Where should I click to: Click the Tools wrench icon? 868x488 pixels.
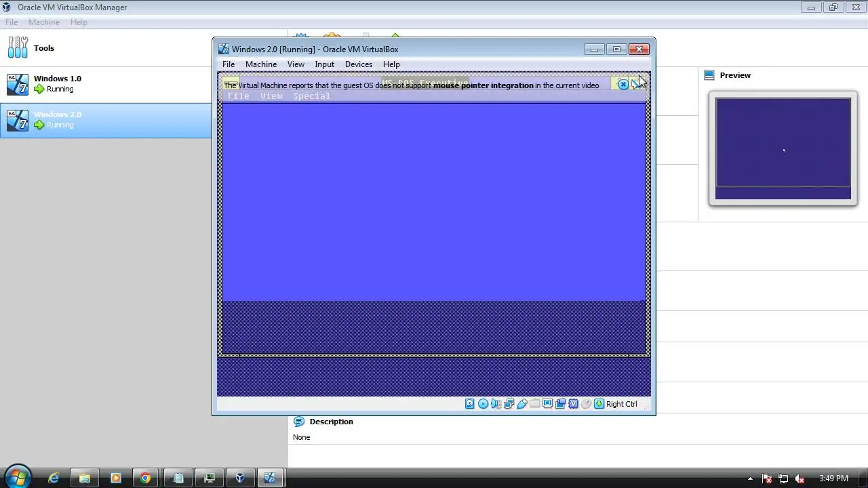click(18, 47)
